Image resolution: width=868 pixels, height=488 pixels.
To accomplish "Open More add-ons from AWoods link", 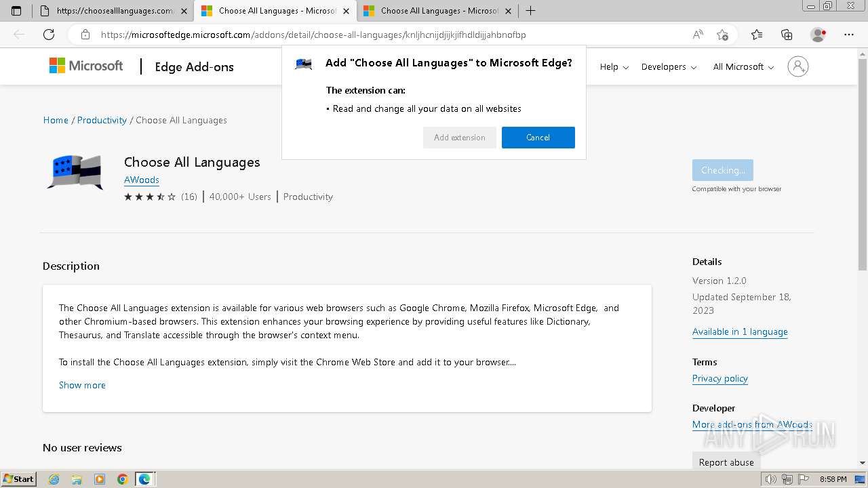I will point(752,424).
